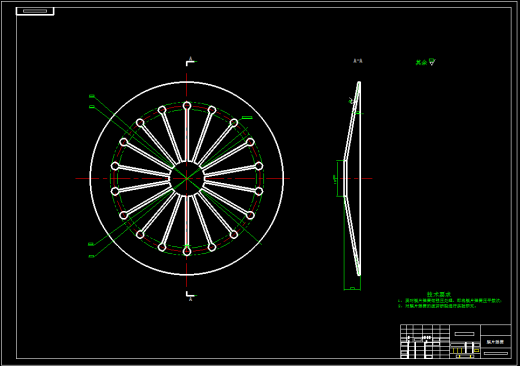Click the drawing number box at title block bottom-right
The image size is (520, 366).
496,353
